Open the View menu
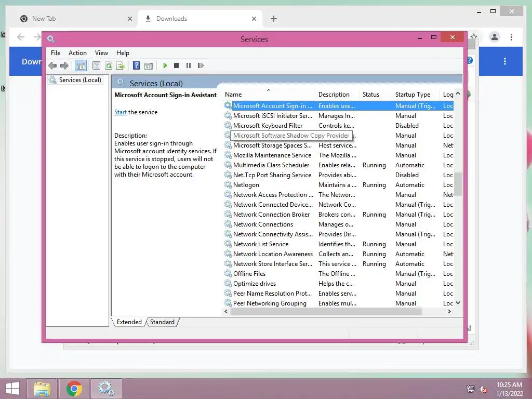Image resolution: width=532 pixels, height=399 pixels. coord(101,53)
